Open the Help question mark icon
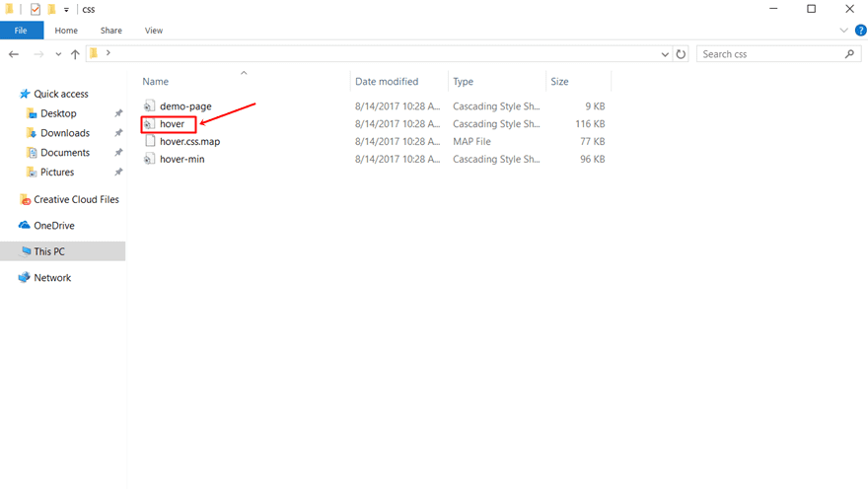This screenshot has width=868, height=489. [860, 31]
